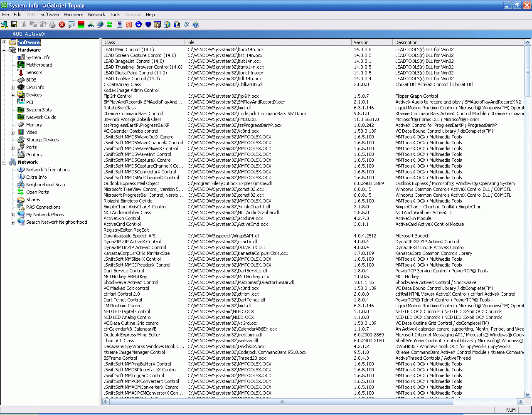Select RAS Connections in the tree
This screenshot has width=532, height=415.
43,207
